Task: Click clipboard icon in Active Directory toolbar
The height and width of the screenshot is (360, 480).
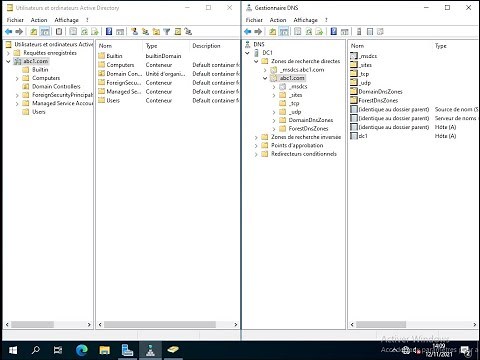Action: pyautogui.click(x=59, y=32)
